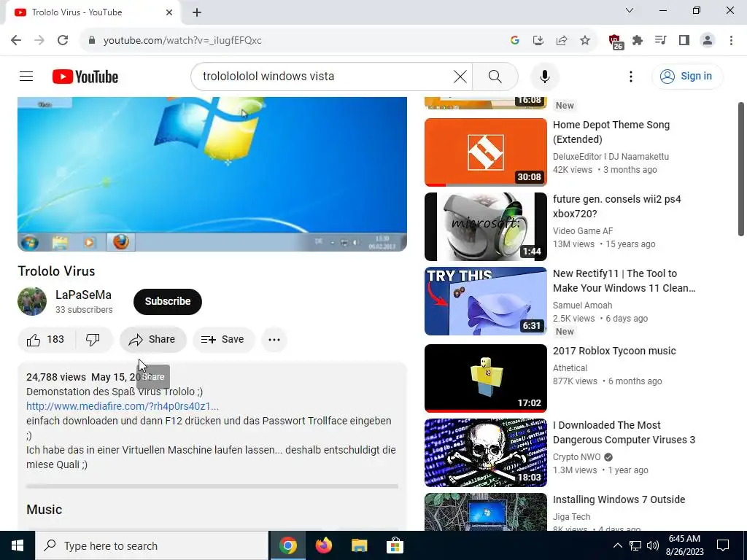The width and height of the screenshot is (747, 560).
Task: Open future gen. consels video title
Action: 617,206
